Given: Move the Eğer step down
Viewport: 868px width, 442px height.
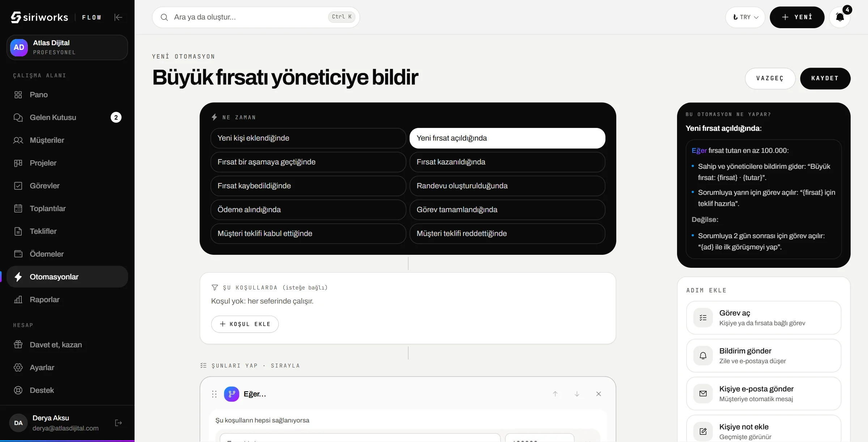Looking at the screenshot, I should coord(577,394).
